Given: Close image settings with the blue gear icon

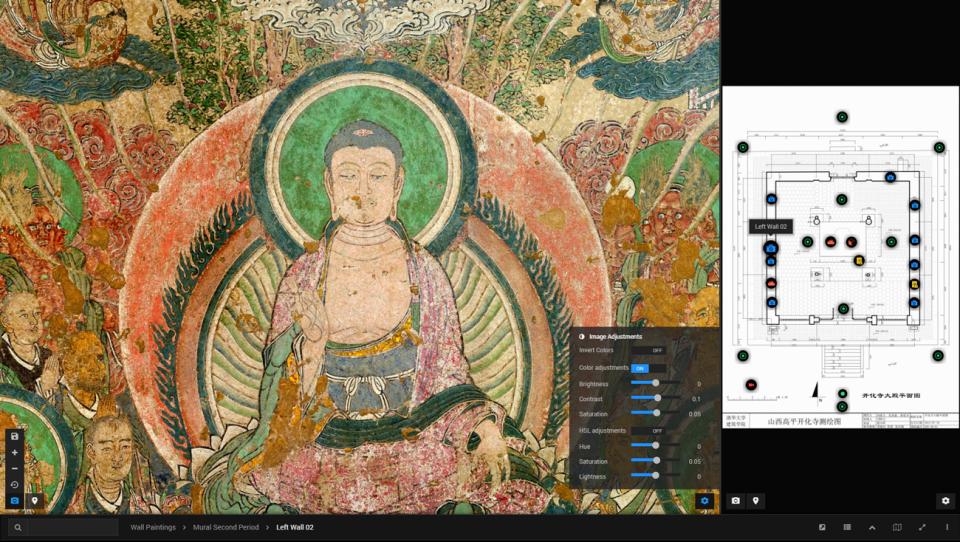Looking at the screenshot, I should pos(704,500).
